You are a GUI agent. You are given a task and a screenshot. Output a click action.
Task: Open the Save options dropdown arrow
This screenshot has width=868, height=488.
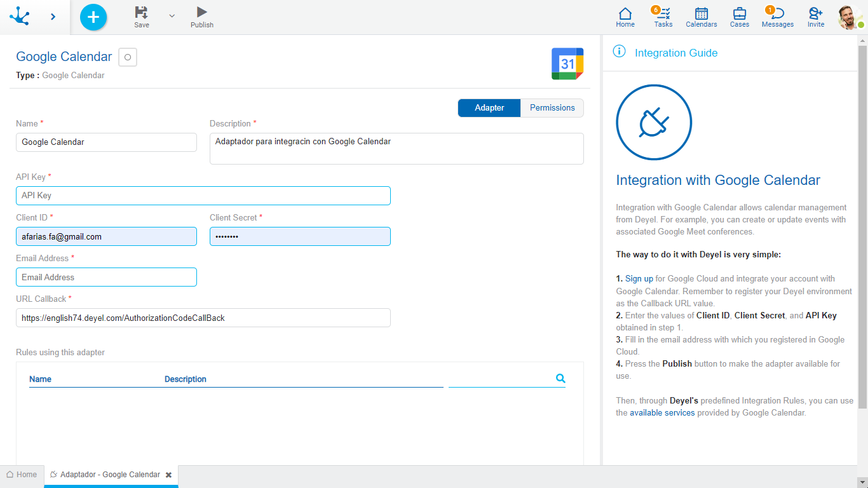pyautogui.click(x=172, y=16)
